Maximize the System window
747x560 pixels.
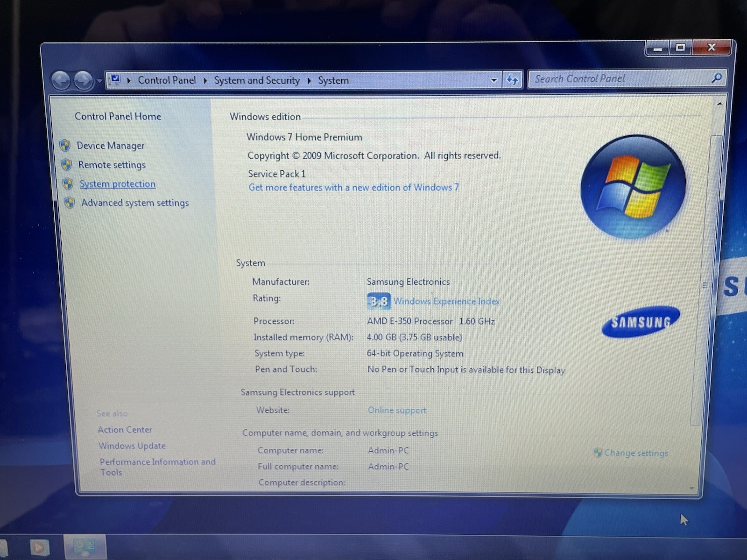click(681, 48)
